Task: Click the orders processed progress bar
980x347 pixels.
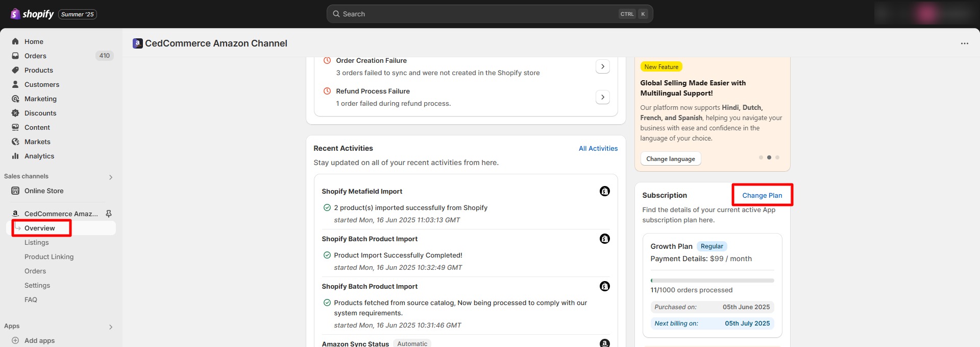Action: pos(712,281)
